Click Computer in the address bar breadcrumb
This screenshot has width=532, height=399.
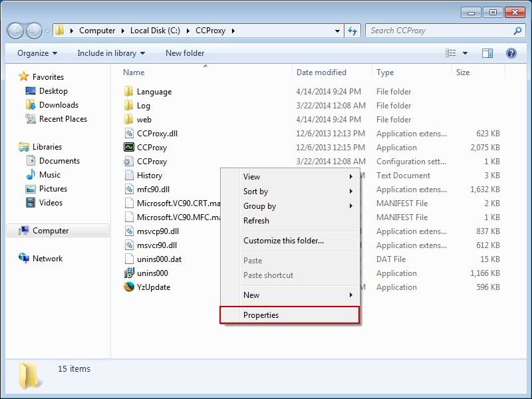97,31
